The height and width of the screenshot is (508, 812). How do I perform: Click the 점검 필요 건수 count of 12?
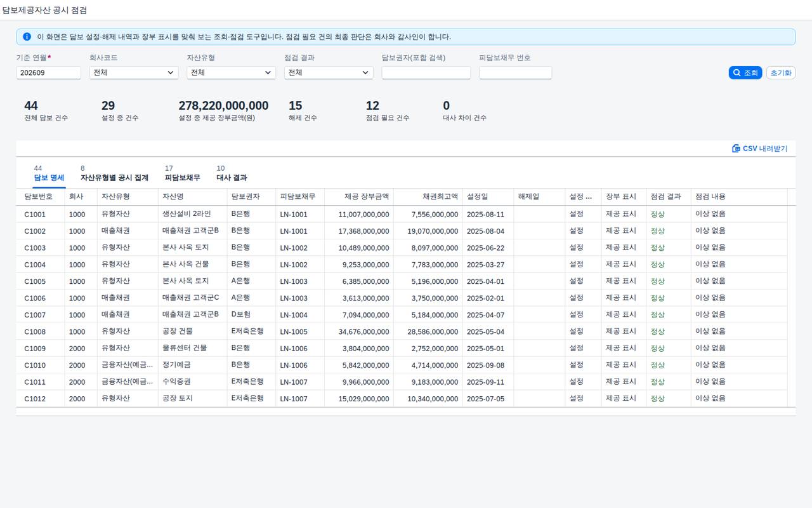tap(372, 105)
